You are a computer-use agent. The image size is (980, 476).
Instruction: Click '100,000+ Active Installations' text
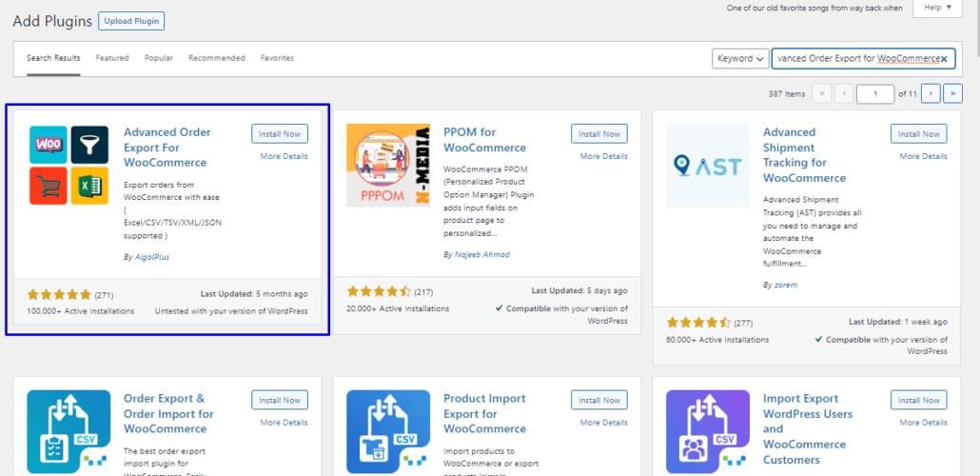[x=81, y=311]
